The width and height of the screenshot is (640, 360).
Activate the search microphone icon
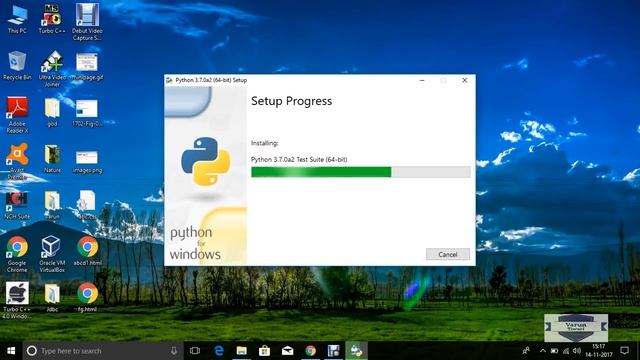[x=174, y=351]
